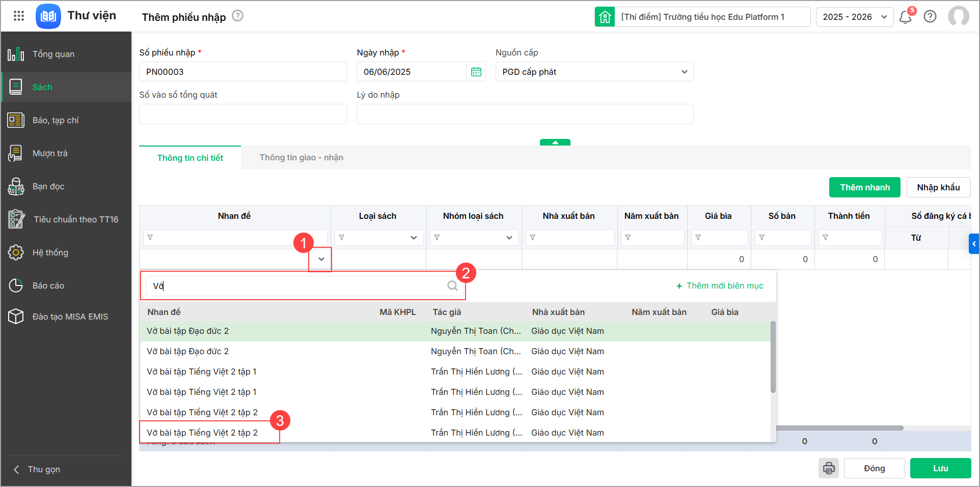Open Tiêu chuẩn theo TT16
The image size is (980, 487).
point(66,219)
